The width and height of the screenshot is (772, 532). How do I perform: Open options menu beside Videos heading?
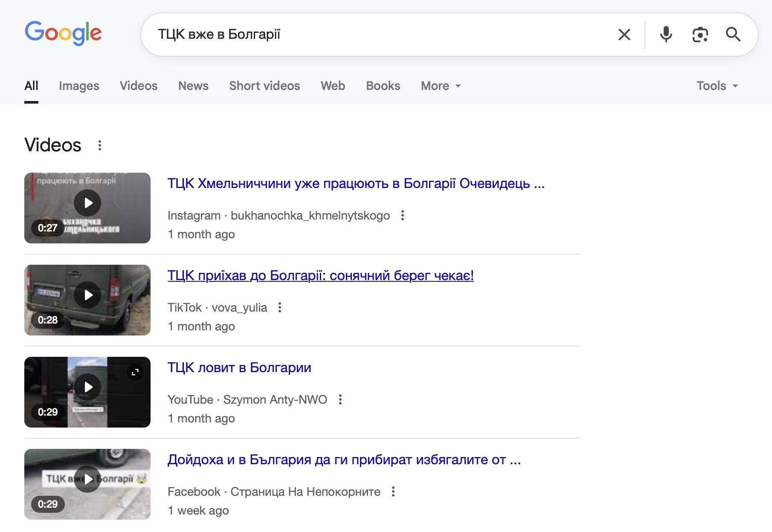pos(100,145)
